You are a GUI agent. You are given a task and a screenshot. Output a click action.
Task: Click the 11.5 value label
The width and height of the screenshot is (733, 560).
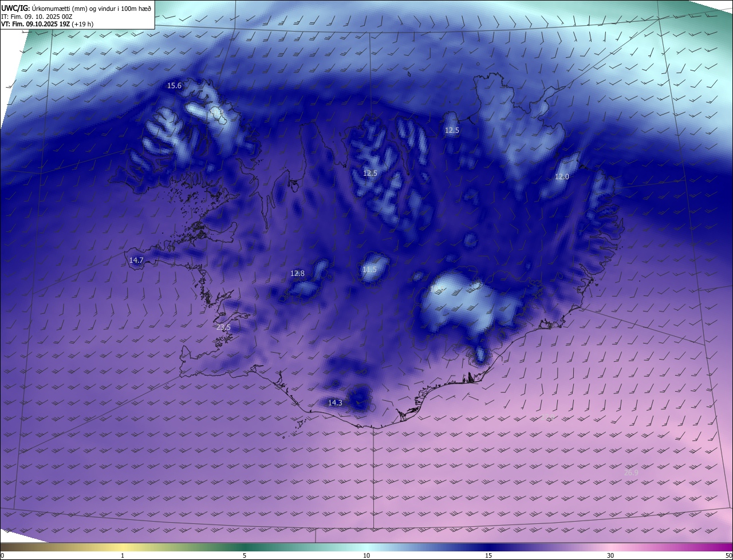(x=369, y=270)
